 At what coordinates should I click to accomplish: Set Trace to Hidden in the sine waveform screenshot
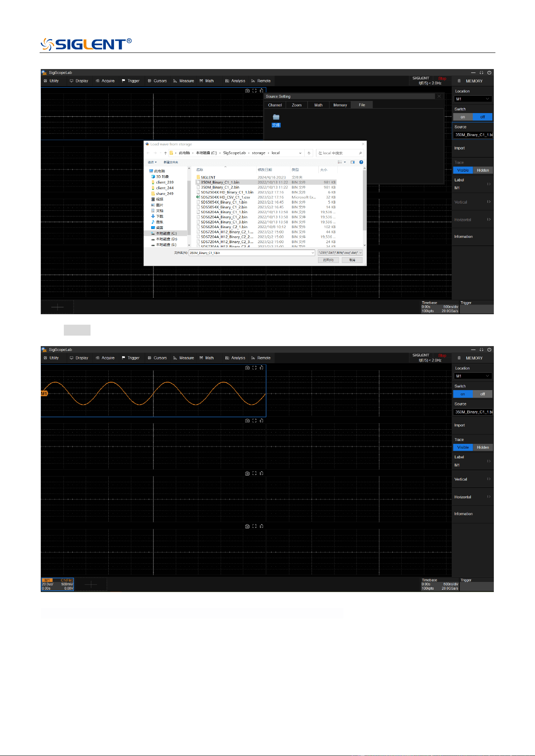point(482,447)
